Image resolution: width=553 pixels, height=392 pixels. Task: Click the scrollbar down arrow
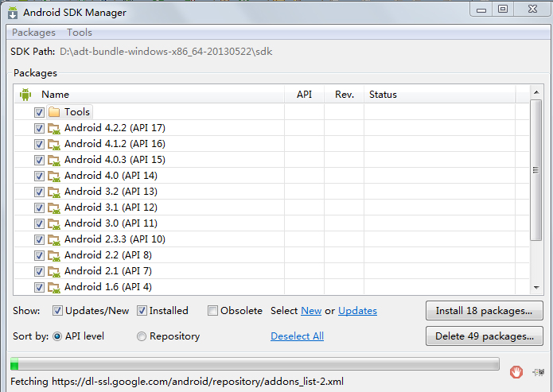tap(536, 287)
